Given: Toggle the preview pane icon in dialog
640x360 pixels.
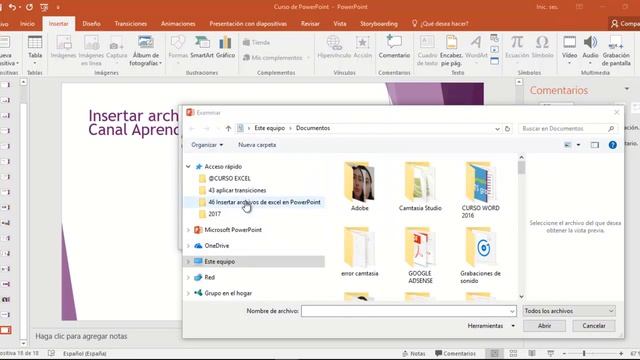Looking at the screenshot, I should 595,145.
